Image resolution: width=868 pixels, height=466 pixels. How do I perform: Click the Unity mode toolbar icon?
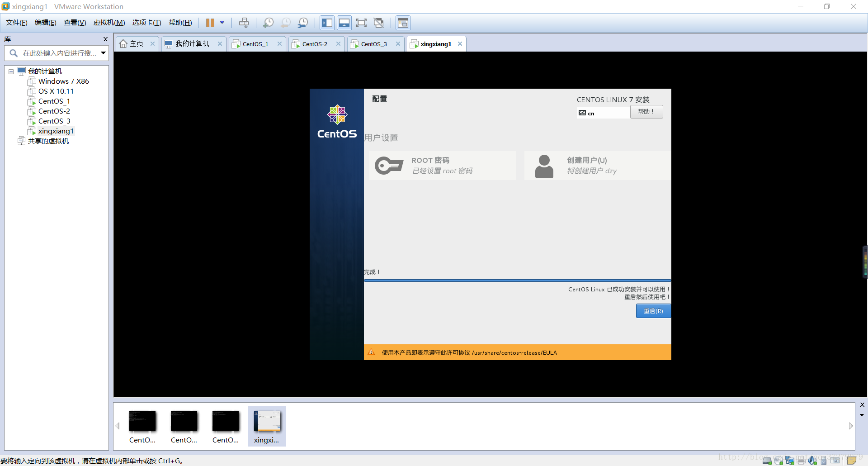(379, 23)
